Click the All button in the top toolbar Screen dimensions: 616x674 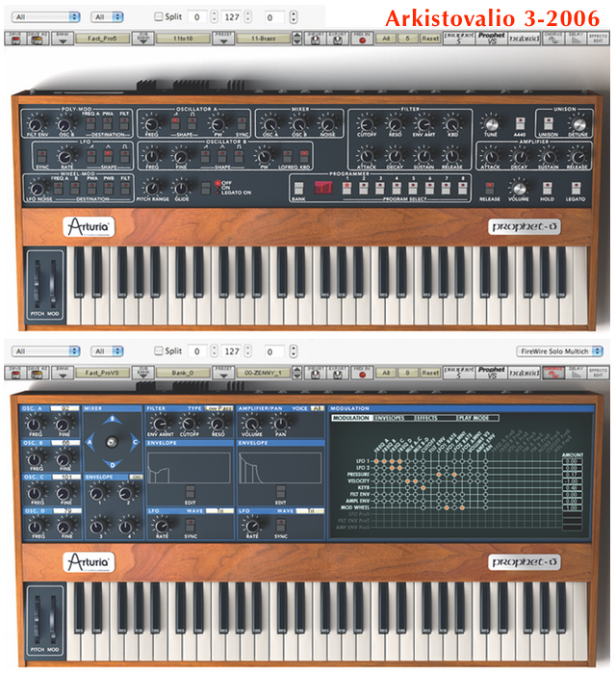386,39
